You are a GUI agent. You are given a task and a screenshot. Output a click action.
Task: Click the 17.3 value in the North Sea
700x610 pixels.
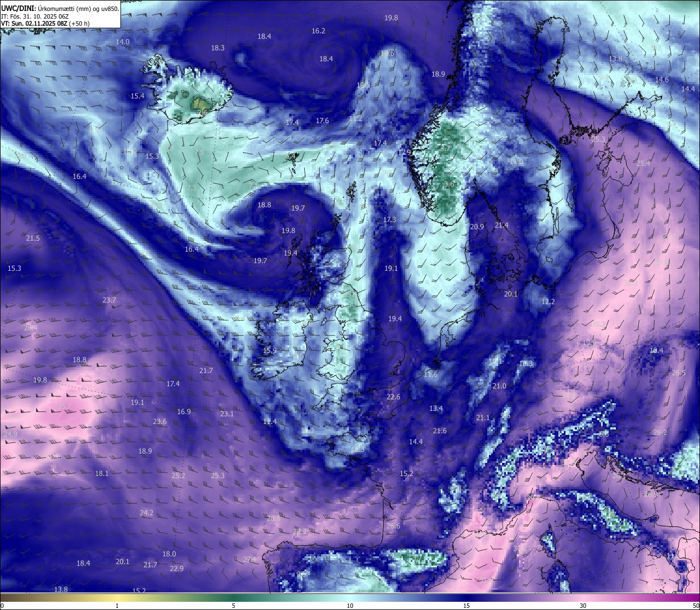[389, 220]
